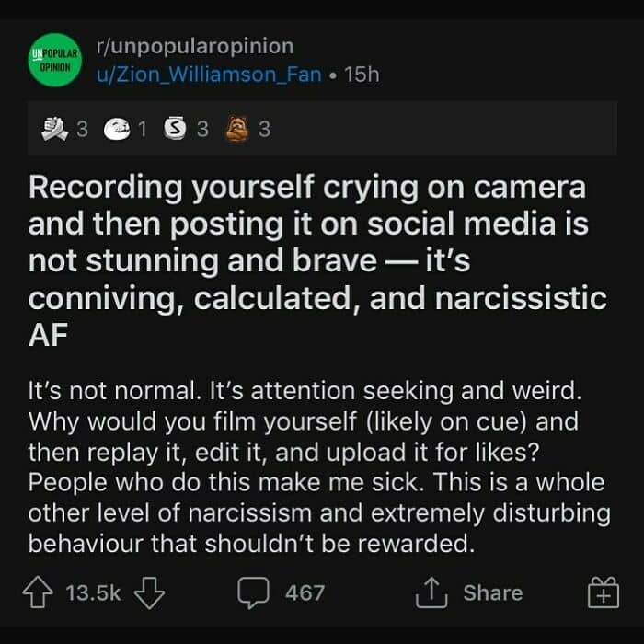This screenshot has width=644, height=644.
Task: Click the count beside the bear award
Action: (x=265, y=130)
